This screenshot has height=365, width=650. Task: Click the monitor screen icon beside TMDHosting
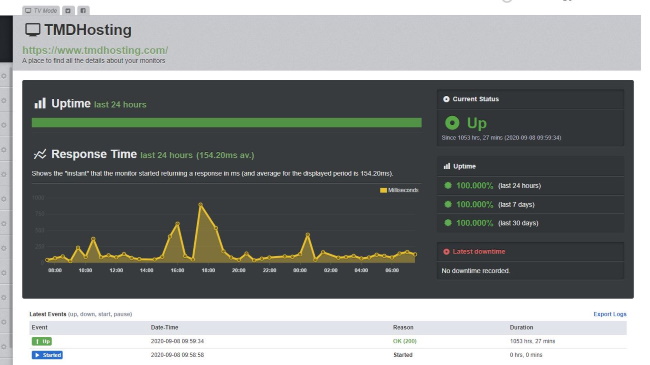[32, 30]
